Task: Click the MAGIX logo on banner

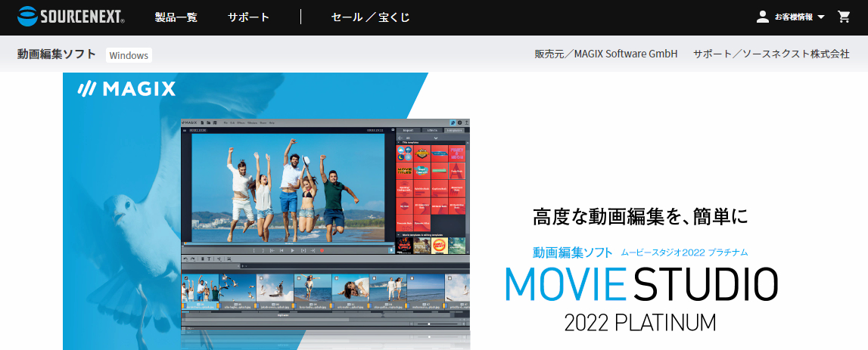Action: click(127, 88)
